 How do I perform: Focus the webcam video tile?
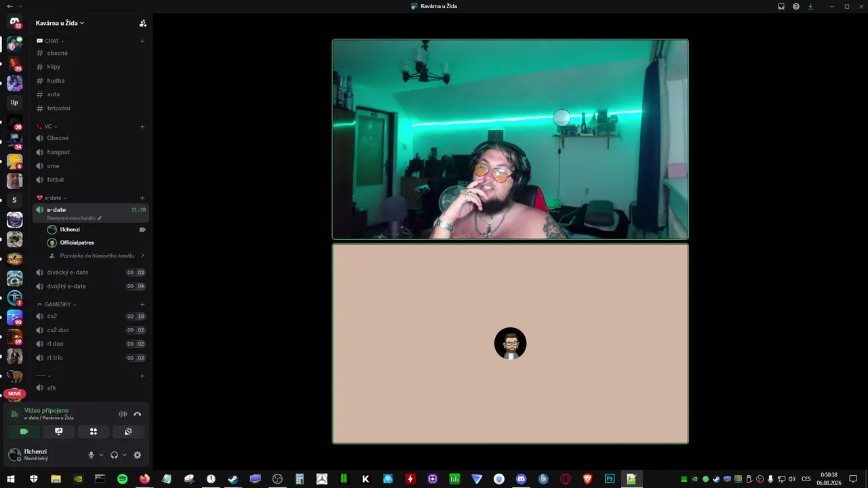510,139
